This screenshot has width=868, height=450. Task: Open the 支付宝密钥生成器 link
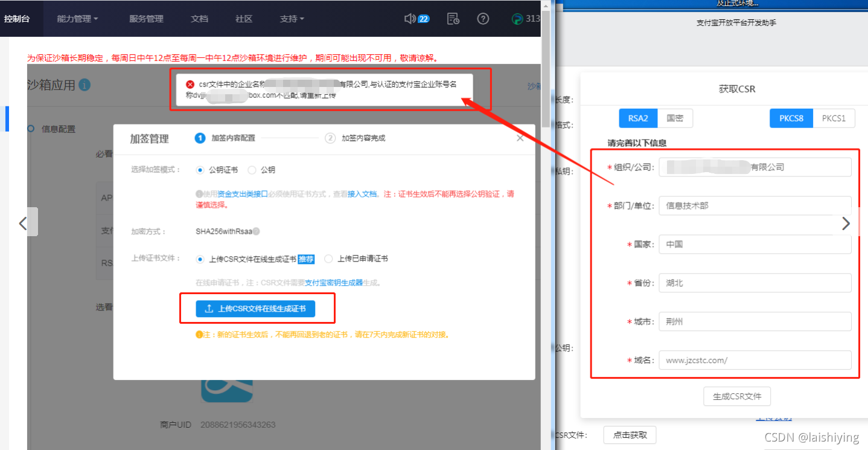tap(334, 283)
